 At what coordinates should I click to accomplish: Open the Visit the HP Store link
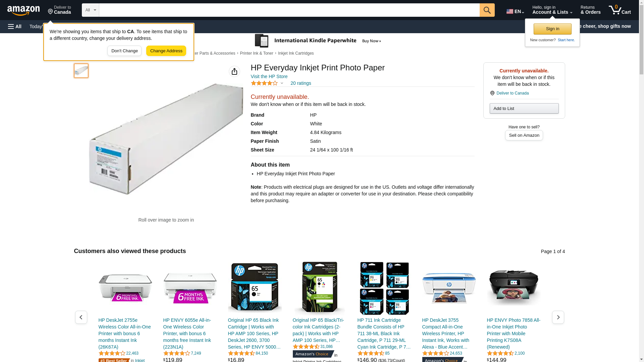point(269,76)
